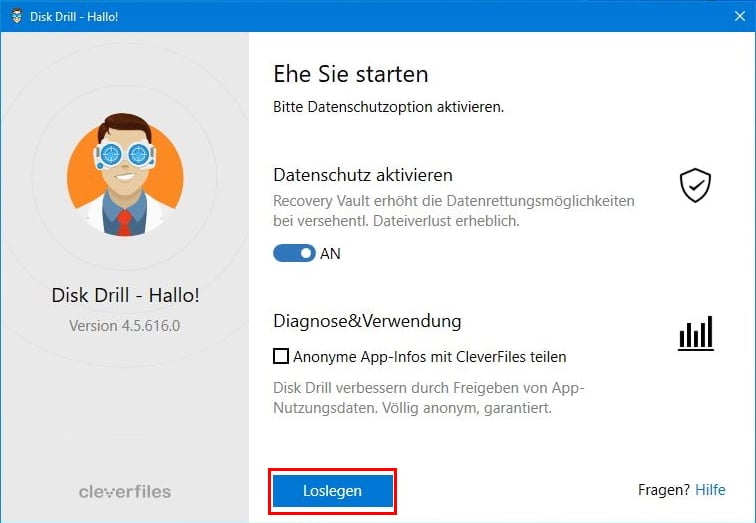Click the Datenschutz aktivieren heading

click(363, 174)
